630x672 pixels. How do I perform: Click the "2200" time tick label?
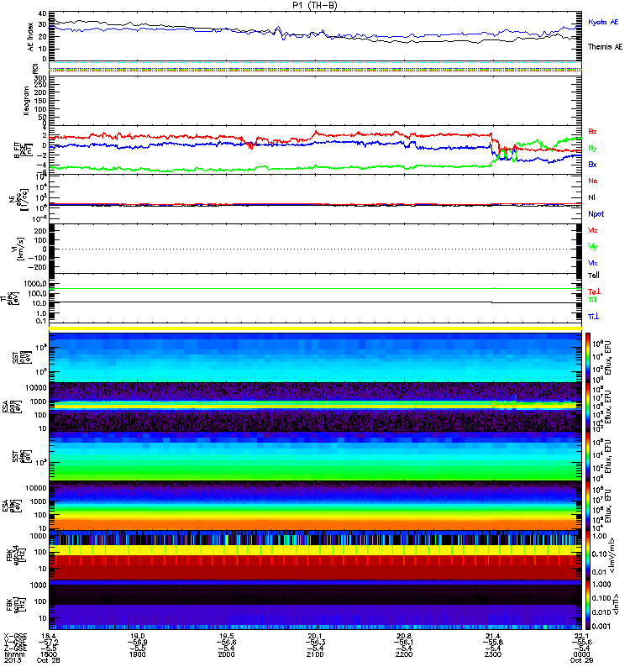[x=404, y=654]
